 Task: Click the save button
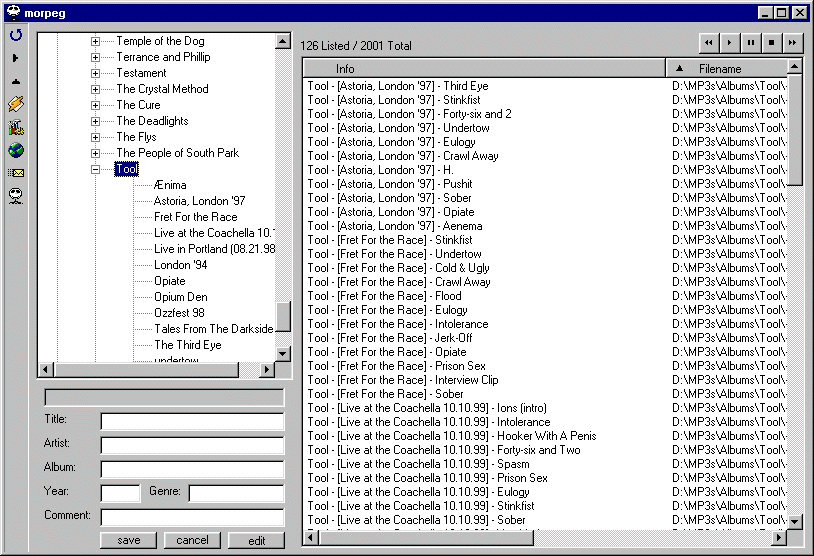coord(128,540)
